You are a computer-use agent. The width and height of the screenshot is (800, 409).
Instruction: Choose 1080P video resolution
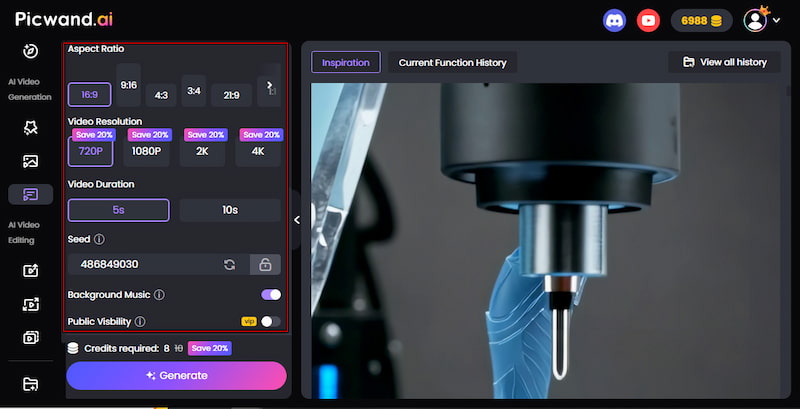pos(146,151)
